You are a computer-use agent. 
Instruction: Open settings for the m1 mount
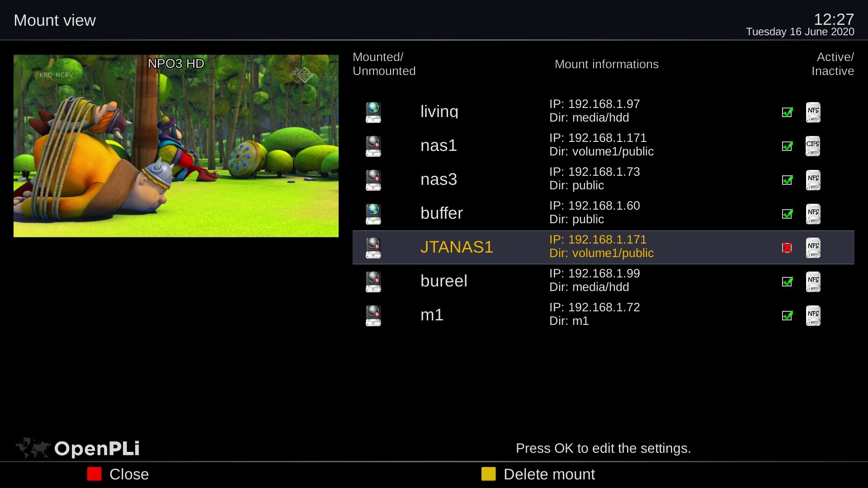497,315
